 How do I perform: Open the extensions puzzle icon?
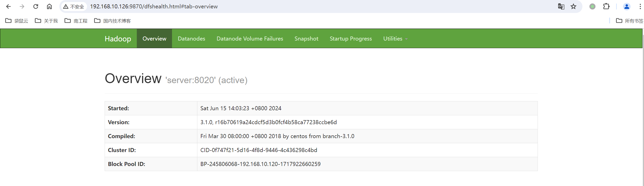click(x=606, y=7)
